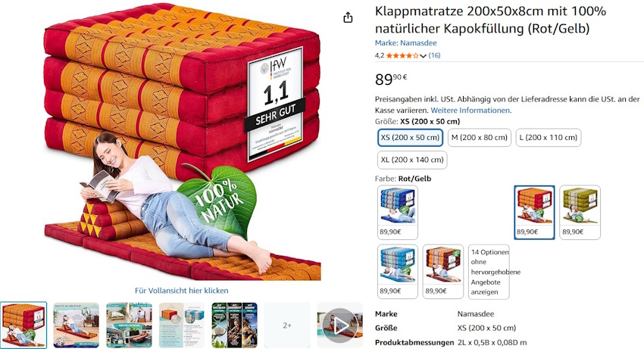
Task: Click the share icon above the product image
Action: (x=348, y=17)
